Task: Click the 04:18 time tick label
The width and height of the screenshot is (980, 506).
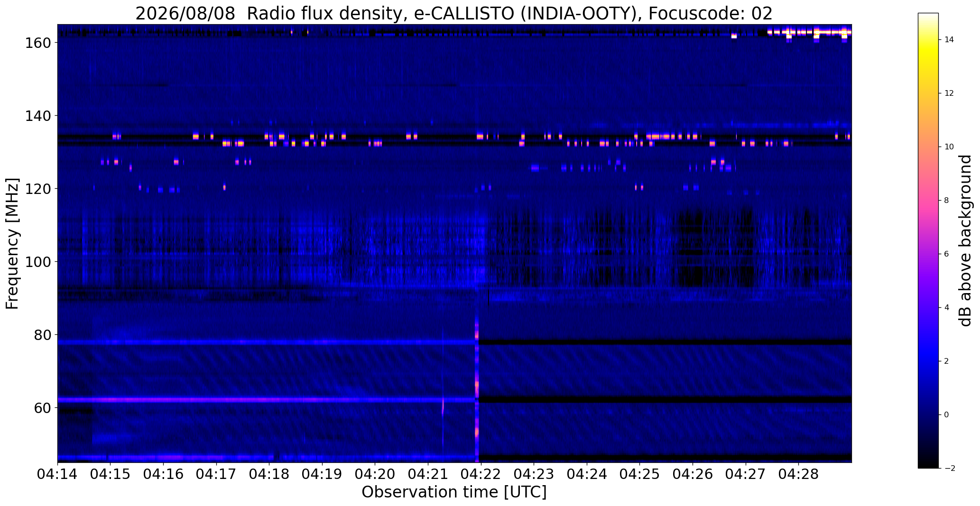Action: [269, 474]
